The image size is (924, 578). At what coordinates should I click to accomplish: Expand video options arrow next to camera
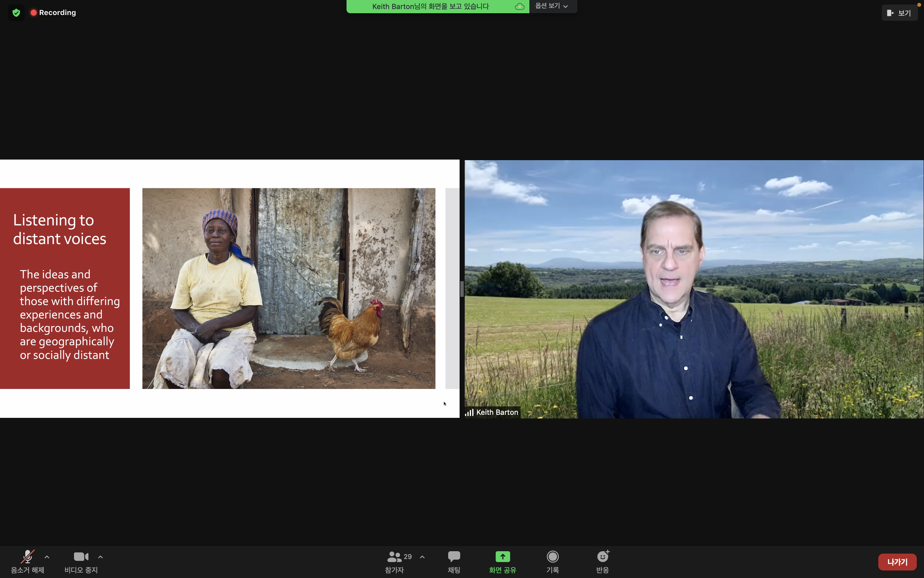point(100,557)
